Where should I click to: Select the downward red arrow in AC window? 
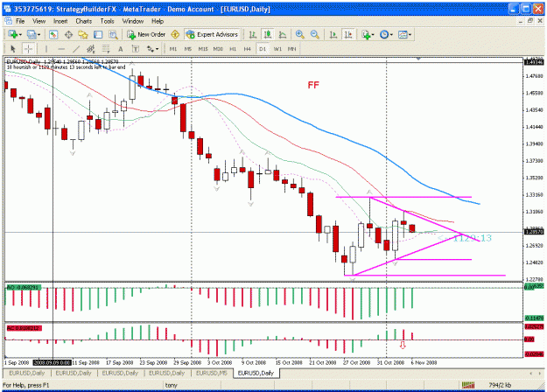pyautogui.click(x=403, y=345)
